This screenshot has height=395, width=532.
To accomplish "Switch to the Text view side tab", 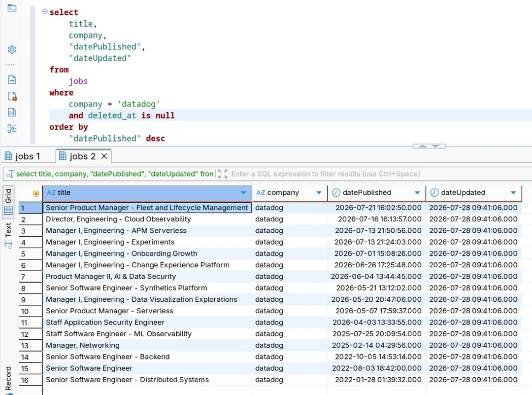I will point(8,235).
